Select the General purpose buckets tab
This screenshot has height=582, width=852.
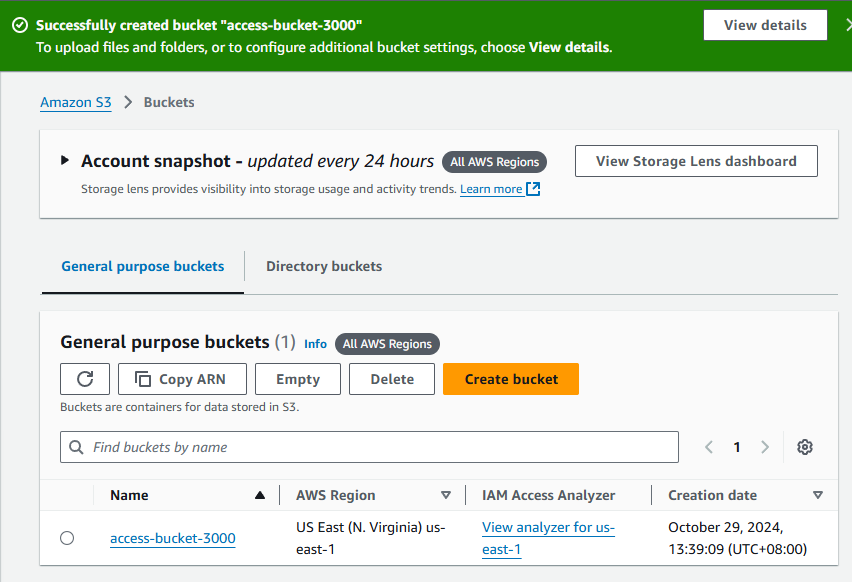click(x=142, y=266)
